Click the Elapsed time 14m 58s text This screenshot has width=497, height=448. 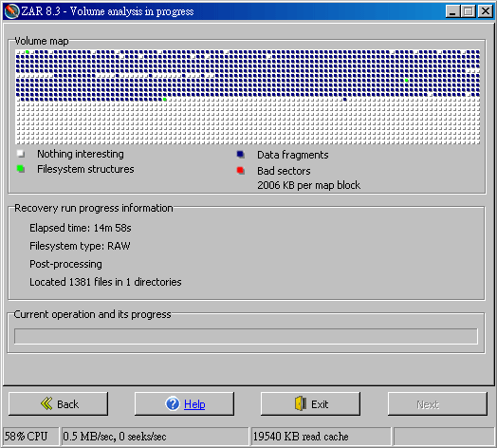pos(81,228)
